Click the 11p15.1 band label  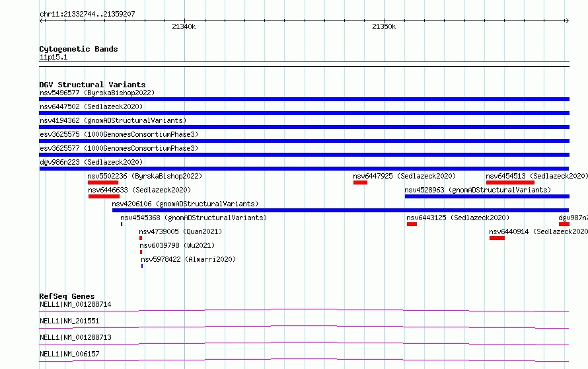54,57
